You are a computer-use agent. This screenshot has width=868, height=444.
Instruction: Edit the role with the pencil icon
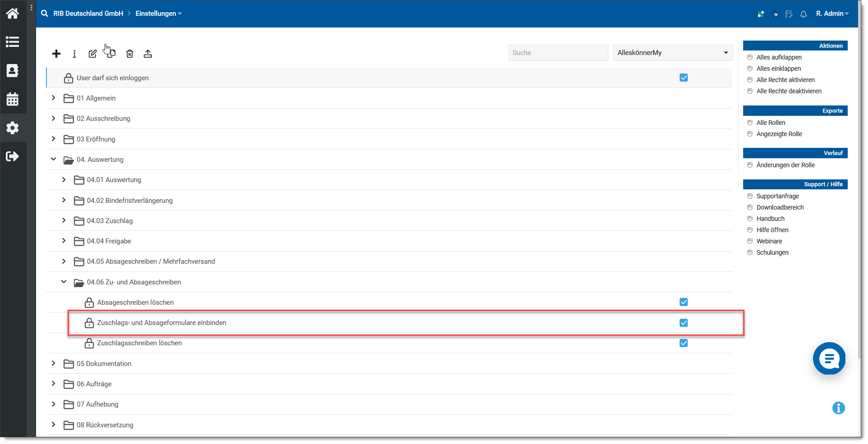tap(92, 54)
